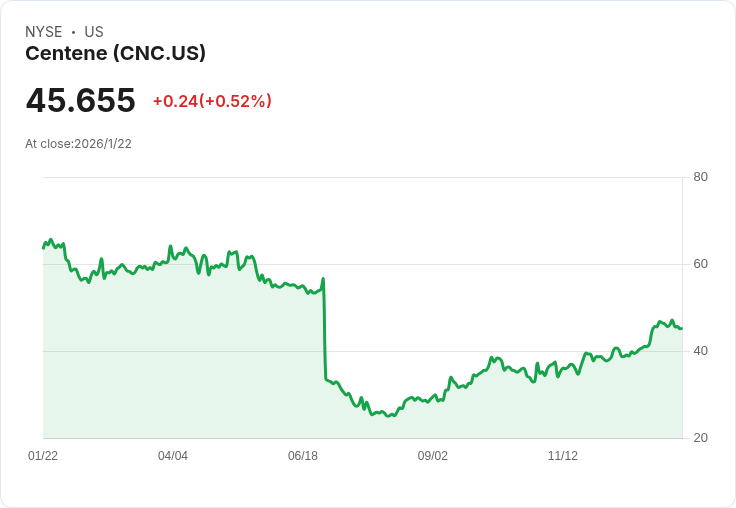Click the +0.24(+0.52%) change value
This screenshot has width=736, height=508.
212,101
